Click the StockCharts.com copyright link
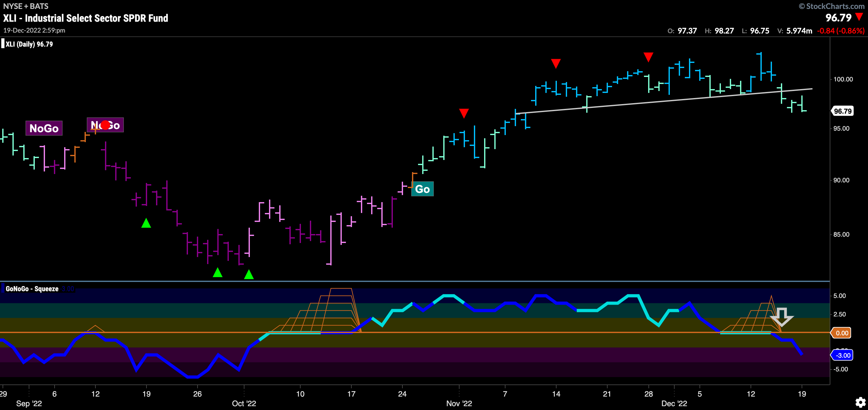 (831, 6)
